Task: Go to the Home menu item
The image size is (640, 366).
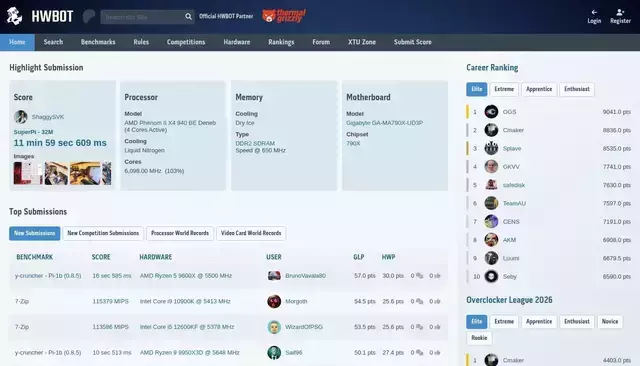Action: coord(17,42)
